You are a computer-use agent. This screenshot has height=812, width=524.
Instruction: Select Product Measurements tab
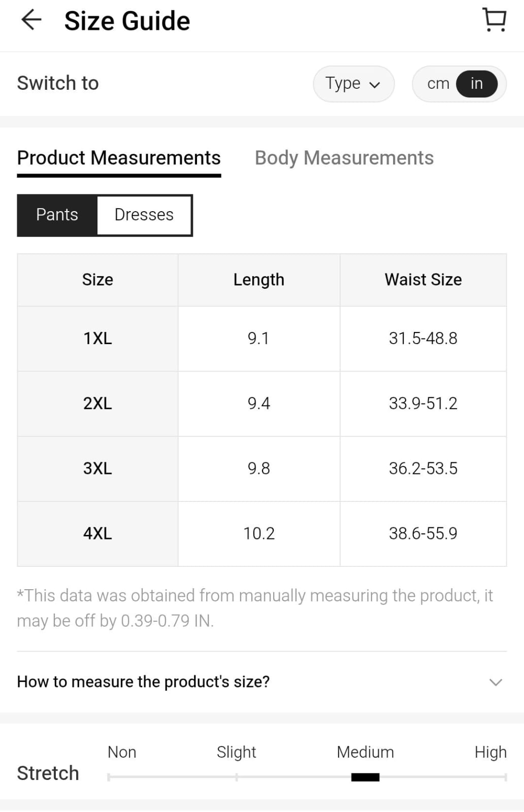(119, 158)
